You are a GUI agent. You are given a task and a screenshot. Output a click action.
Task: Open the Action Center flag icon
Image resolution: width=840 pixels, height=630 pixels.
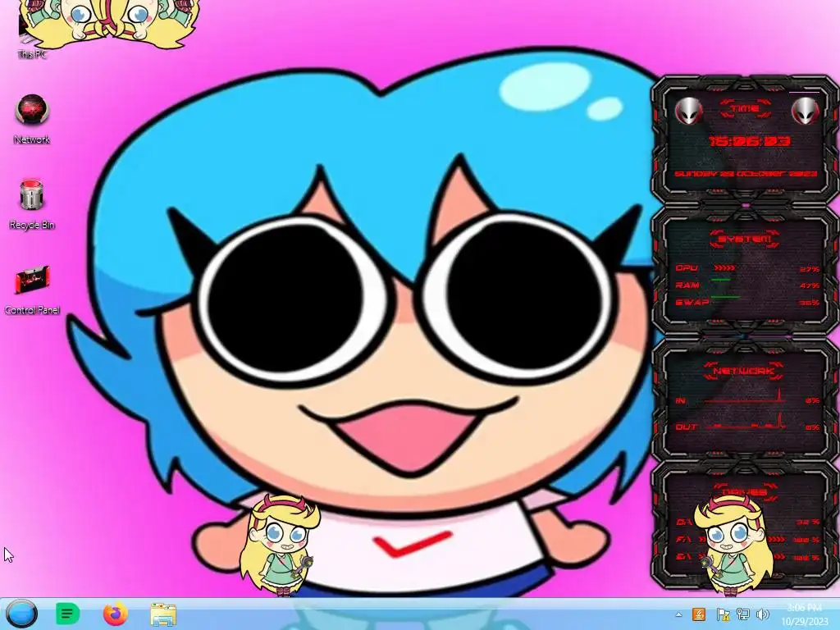(723, 614)
